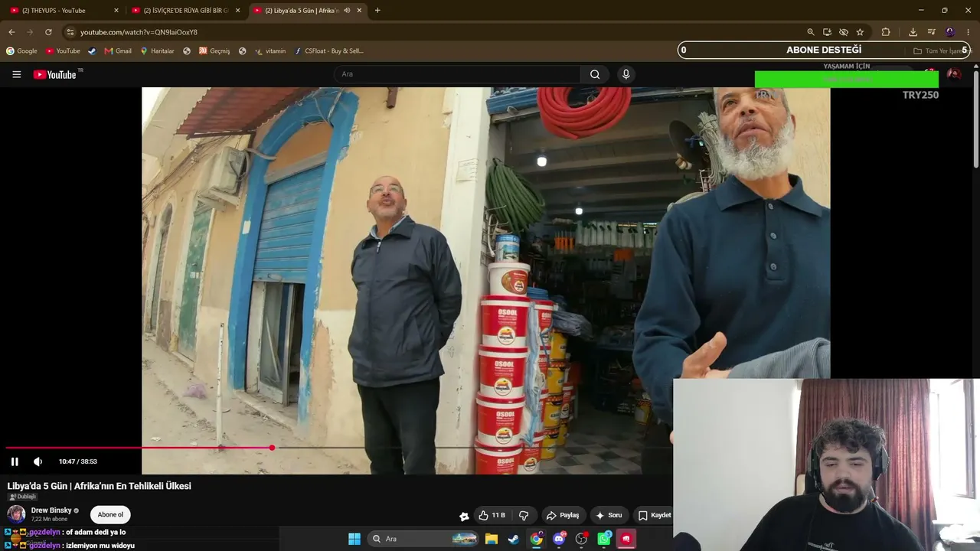Pause the video playback
This screenshot has width=980, height=551.
[x=15, y=461]
